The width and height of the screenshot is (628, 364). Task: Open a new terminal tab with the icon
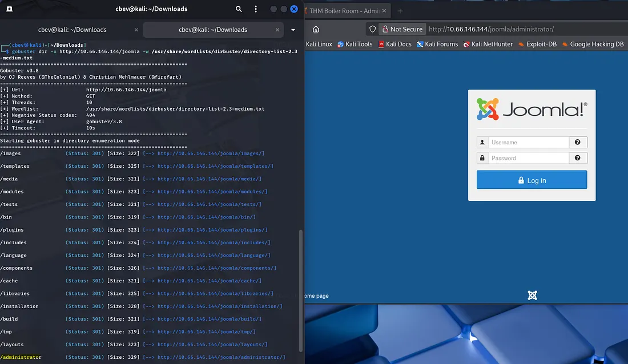coord(10,9)
